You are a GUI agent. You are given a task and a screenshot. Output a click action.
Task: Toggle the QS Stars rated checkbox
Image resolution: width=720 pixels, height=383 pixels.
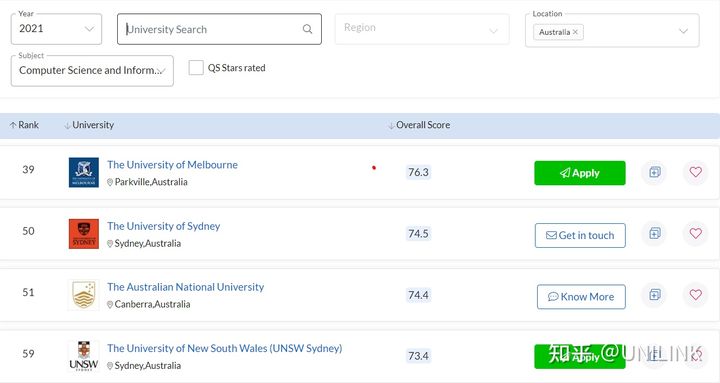pyautogui.click(x=196, y=68)
